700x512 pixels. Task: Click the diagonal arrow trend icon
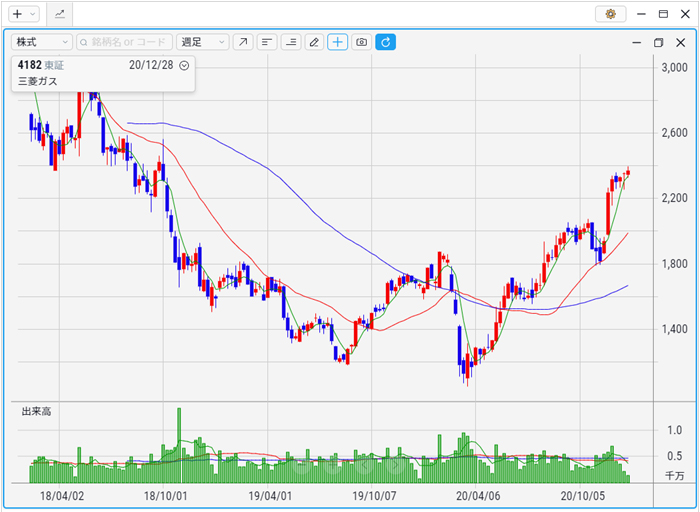(x=243, y=42)
